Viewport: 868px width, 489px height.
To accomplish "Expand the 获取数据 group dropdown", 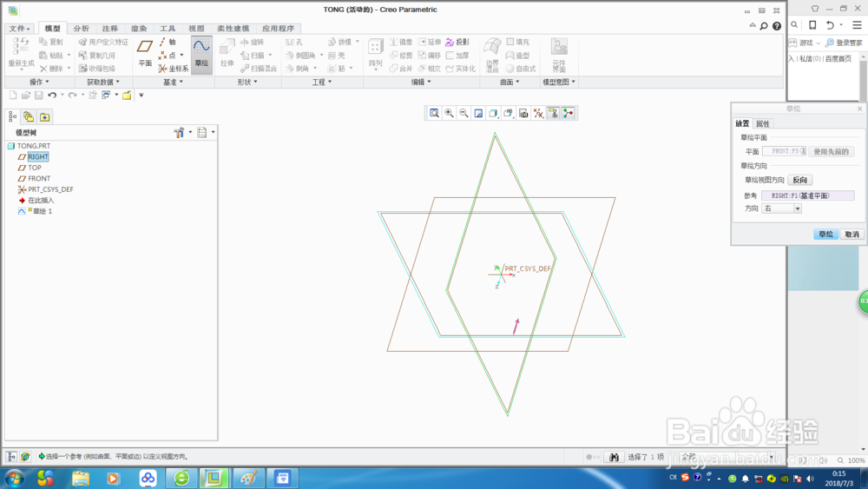I will (x=103, y=82).
